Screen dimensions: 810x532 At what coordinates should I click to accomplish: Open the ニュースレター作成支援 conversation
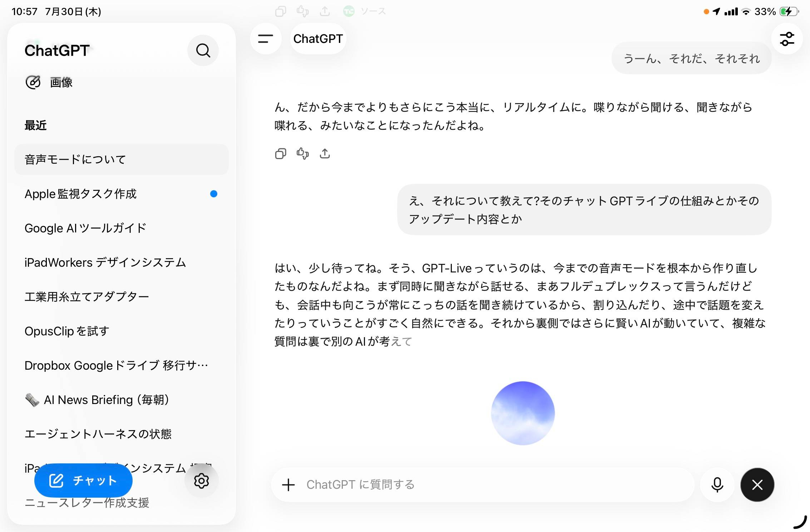click(87, 503)
